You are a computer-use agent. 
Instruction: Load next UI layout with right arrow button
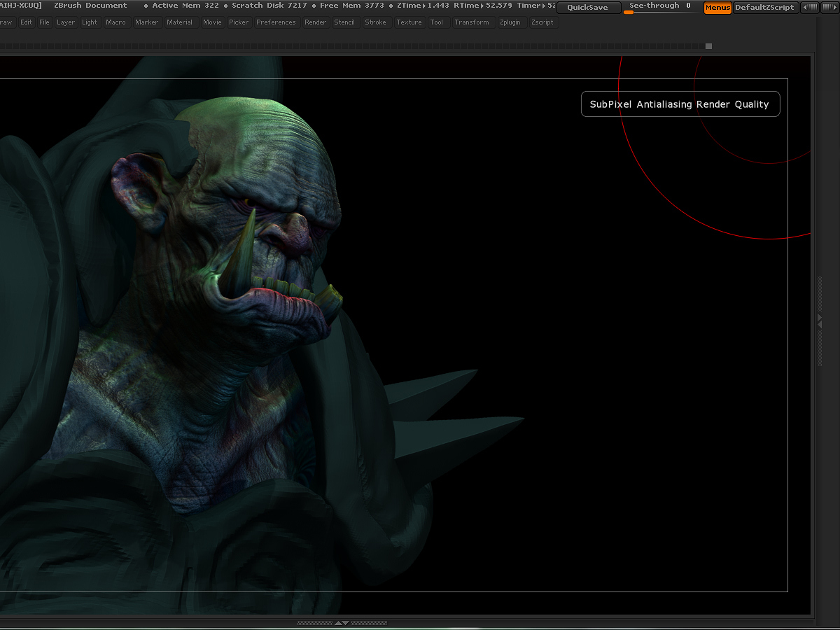(x=829, y=8)
